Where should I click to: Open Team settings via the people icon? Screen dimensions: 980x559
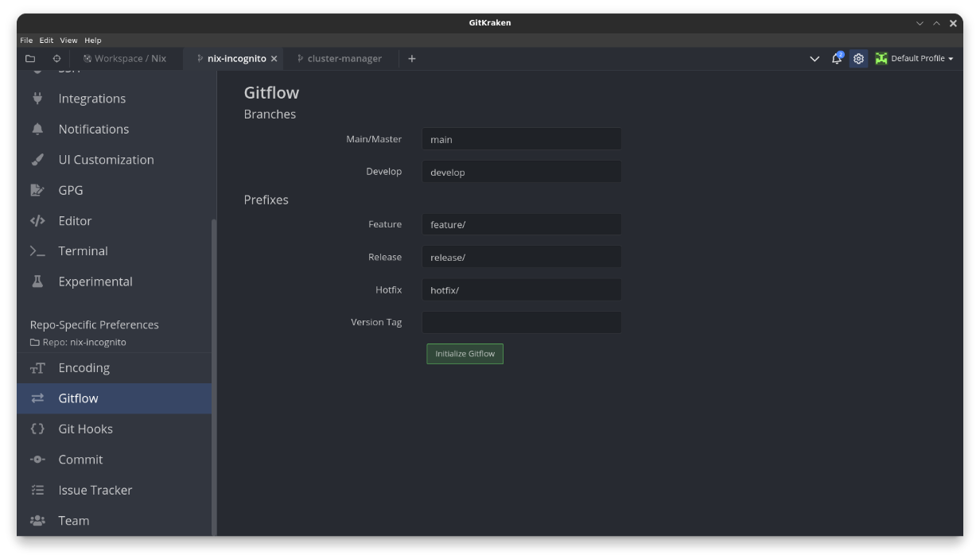tap(37, 520)
